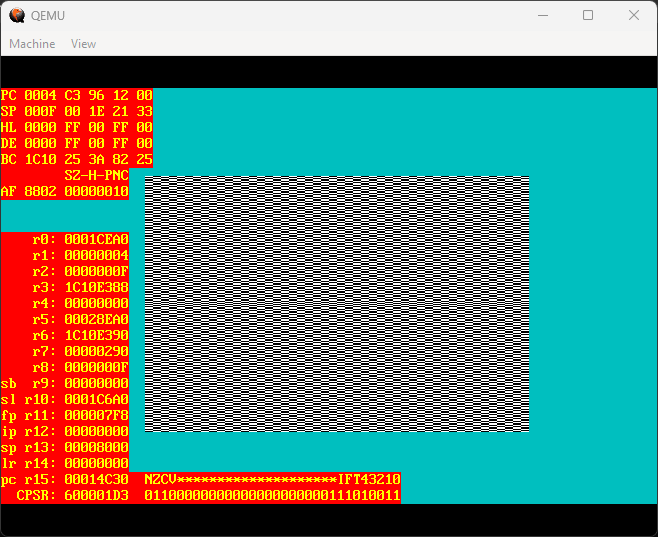Click the fp r11 register line

[65, 416]
